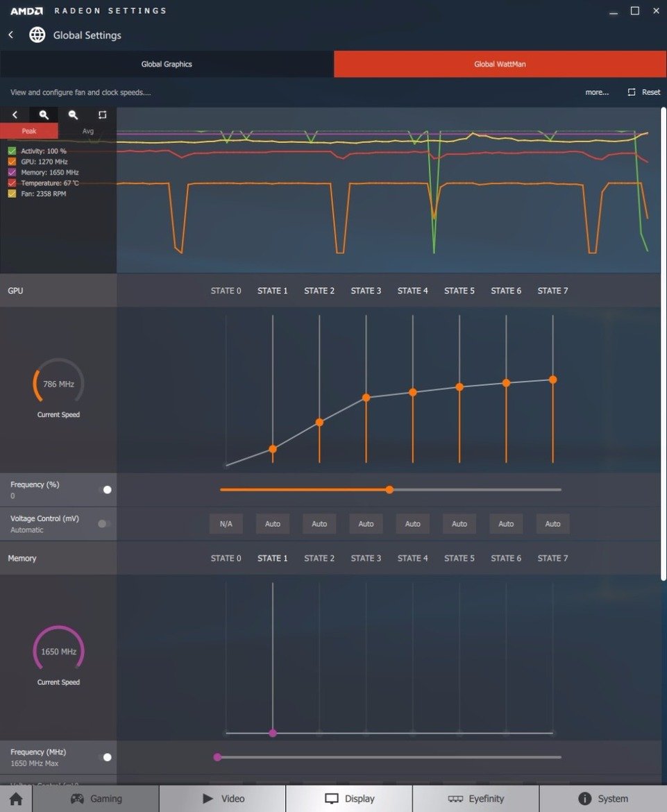Click the 'Temperature: 67 °C' legend text
This screenshot has height=812, width=667.
point(50,183)
